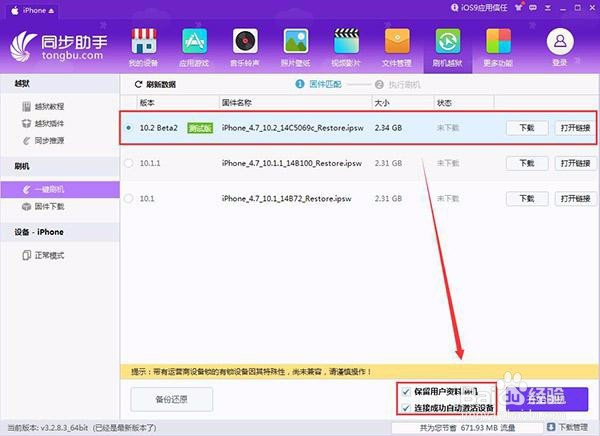600x436 pixels.
Task: Click the 共为您节省 671.93 MB 流量 text
Action: [467, 428]
